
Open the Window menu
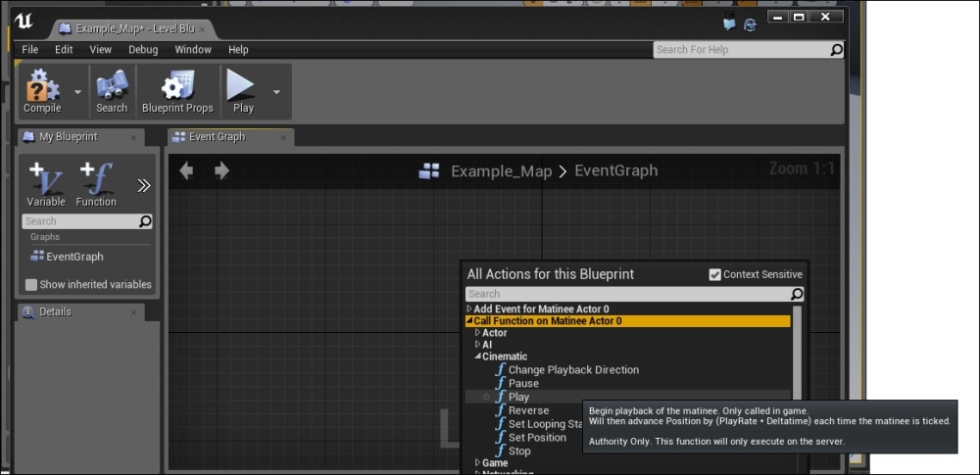tap(193, 49)
